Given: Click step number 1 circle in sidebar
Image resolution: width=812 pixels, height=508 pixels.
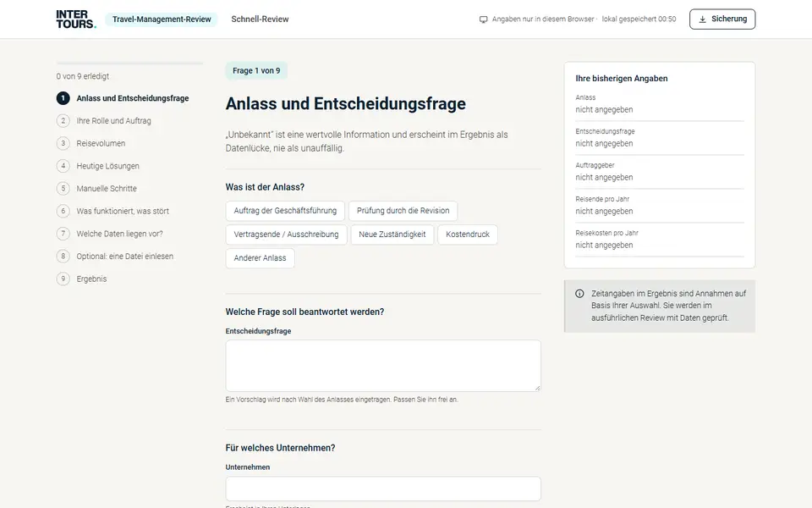Looking at the screenshot, I should coord(63,98).
